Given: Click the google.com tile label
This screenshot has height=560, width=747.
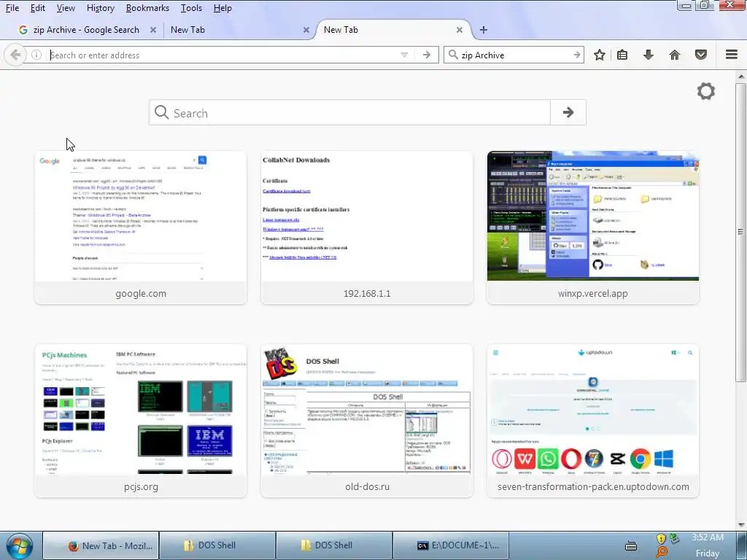Looking at the screenshot, I should (141, 293).
